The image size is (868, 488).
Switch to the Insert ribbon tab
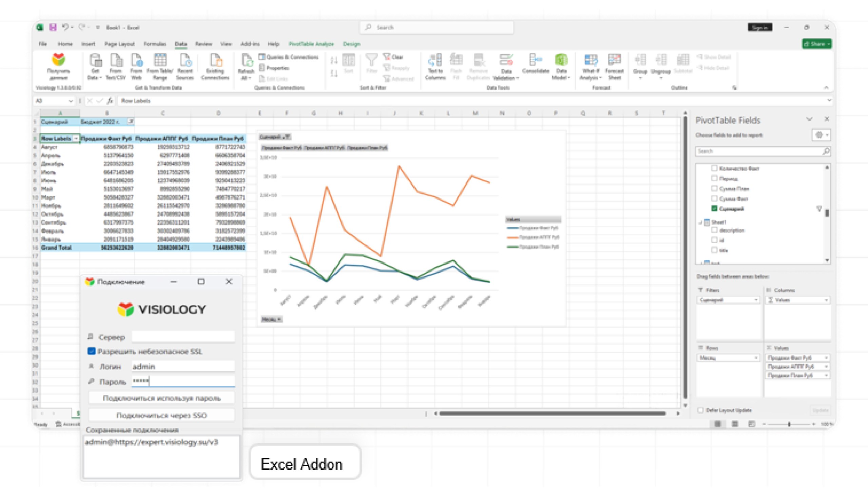pos(88,44)
